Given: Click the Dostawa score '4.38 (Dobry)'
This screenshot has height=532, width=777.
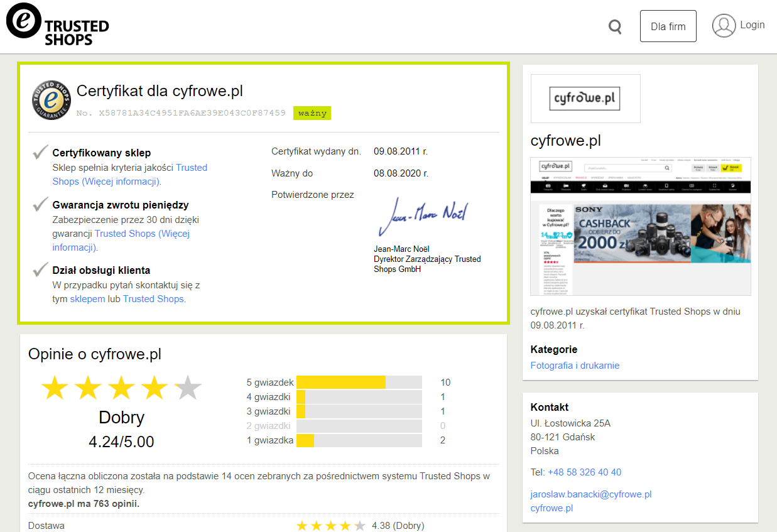Looking at the screenshot, I should [398, 526].
